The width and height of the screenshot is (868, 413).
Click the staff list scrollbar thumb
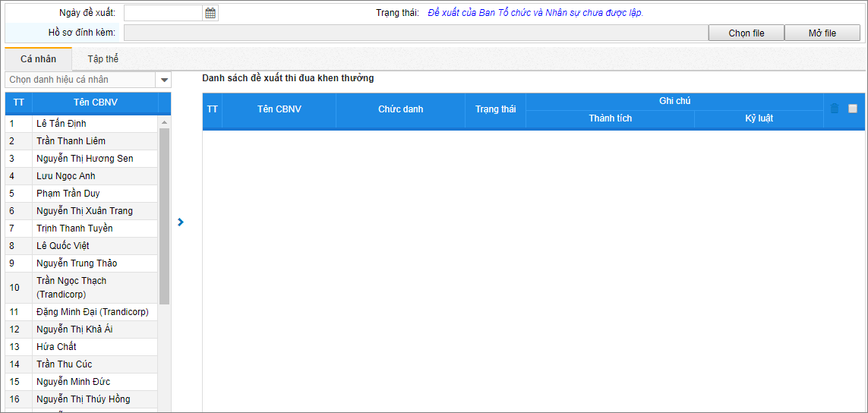[x=164, y=216]
